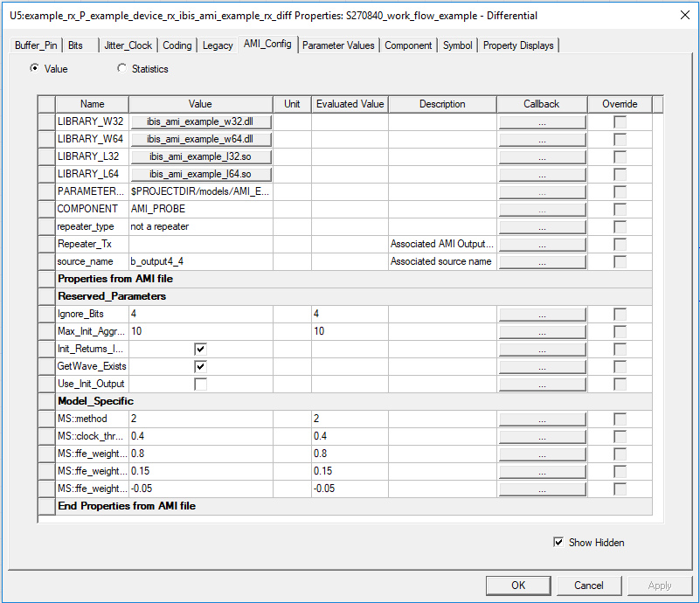Switch to the Legacy tab
The height and width of the screenshot is (603, 700).
217,45
